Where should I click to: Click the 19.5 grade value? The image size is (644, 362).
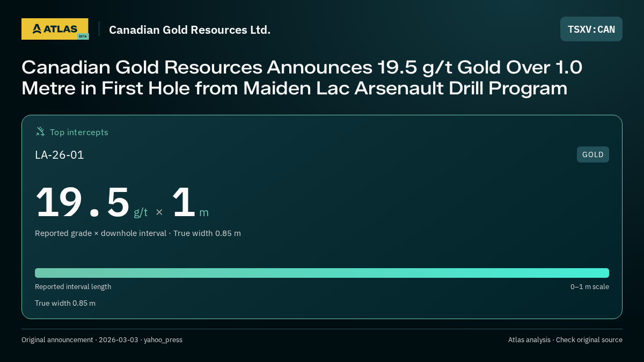pyautogui.click(x=82, y=203)
